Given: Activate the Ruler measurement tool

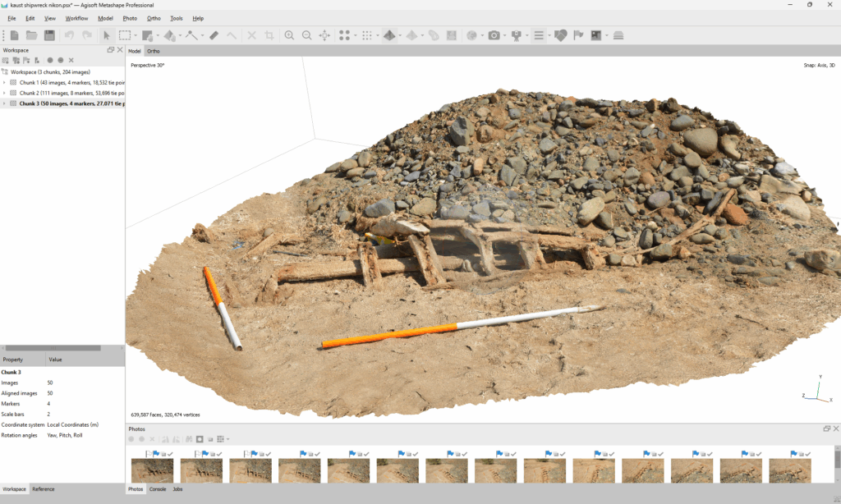Looking at the screenshot, I should (214, 35).
